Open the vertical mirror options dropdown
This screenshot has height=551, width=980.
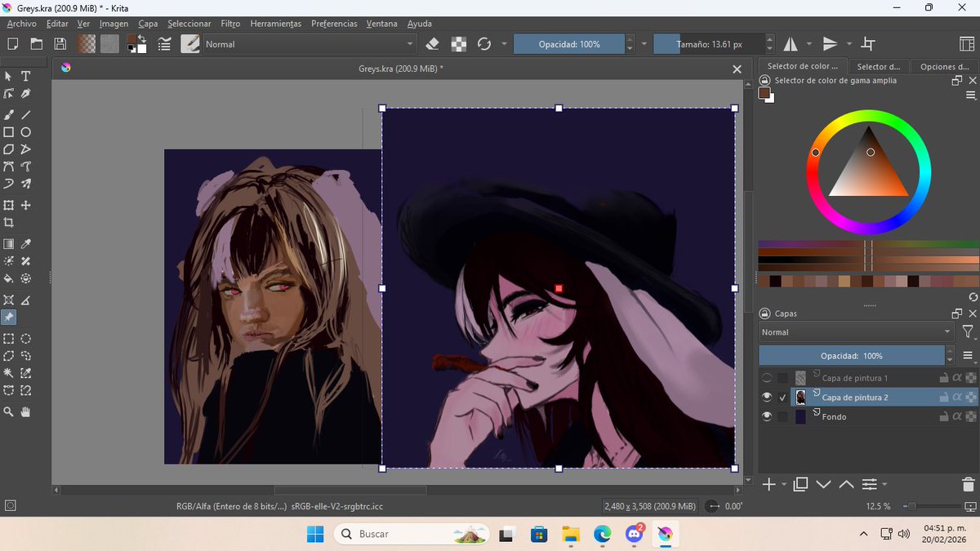849,44
